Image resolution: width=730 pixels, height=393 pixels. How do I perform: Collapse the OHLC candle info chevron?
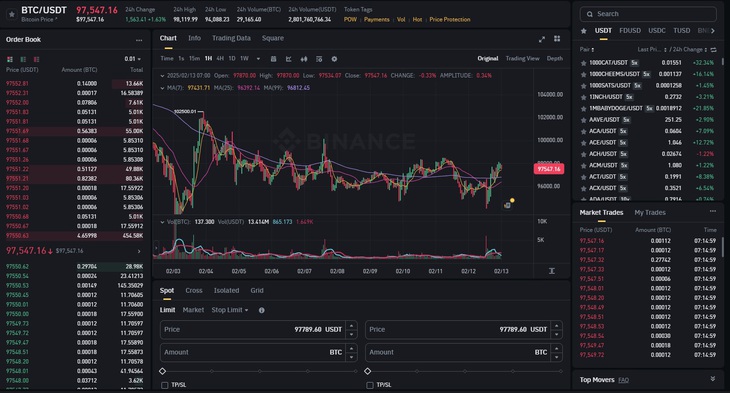(162, 75)
